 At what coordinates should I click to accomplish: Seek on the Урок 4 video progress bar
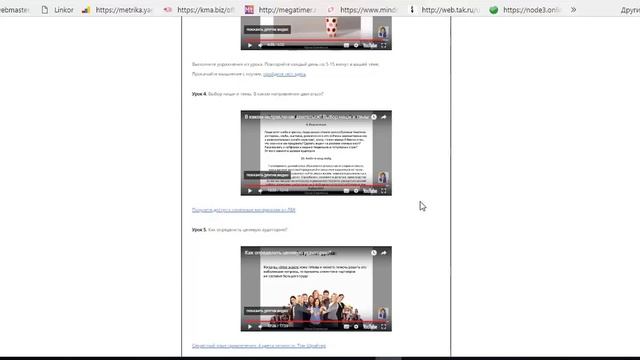[x=316, y=185]
